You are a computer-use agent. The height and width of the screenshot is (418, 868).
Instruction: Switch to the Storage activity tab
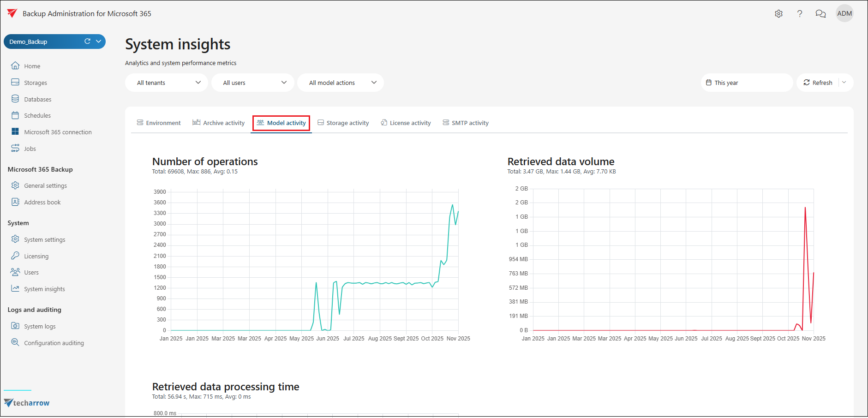(343, 123)
